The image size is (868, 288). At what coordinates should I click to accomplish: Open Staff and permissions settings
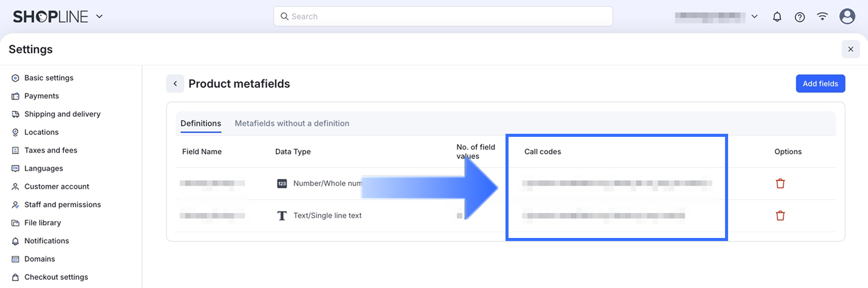click(x=62, y=205)
